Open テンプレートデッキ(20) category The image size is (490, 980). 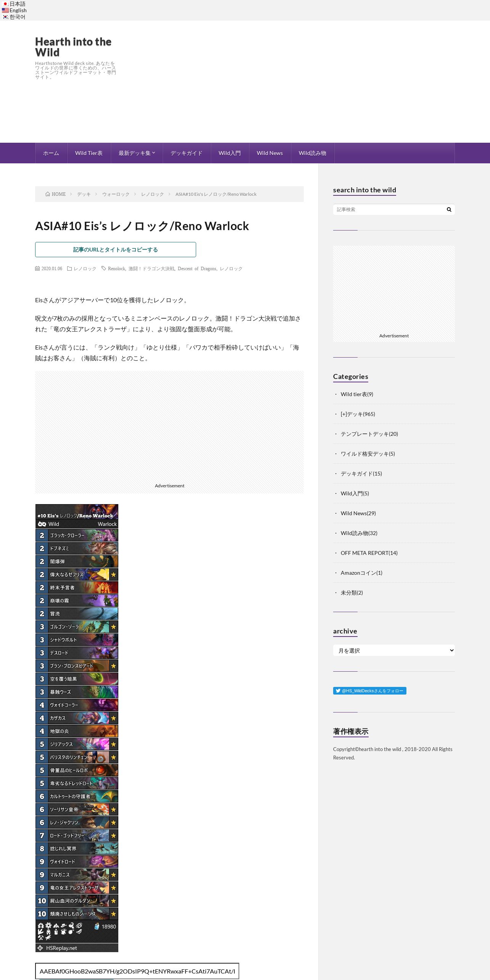[369, 434]
